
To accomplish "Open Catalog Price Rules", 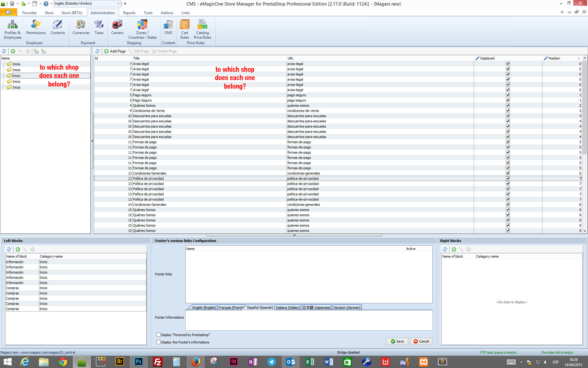I will pos(202,29).
